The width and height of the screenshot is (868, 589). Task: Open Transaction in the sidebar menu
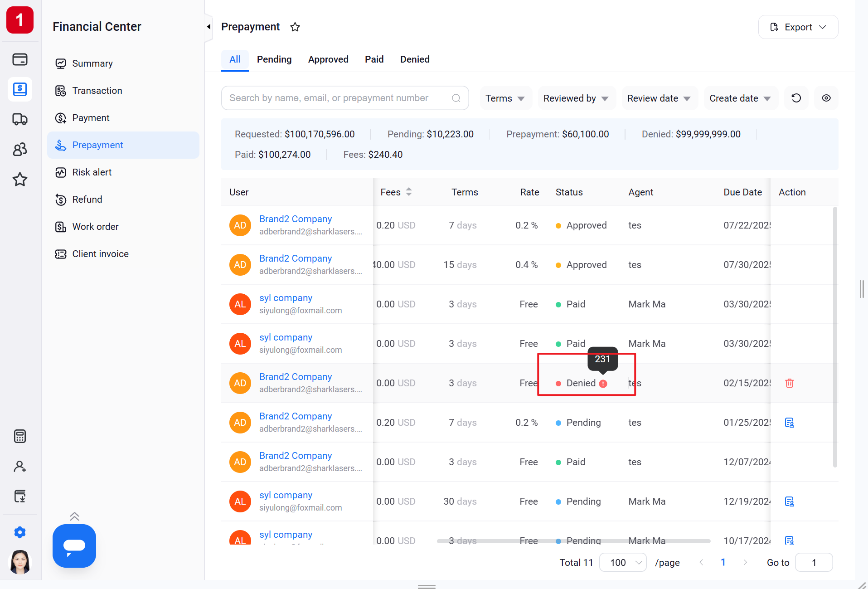point(123,91)
